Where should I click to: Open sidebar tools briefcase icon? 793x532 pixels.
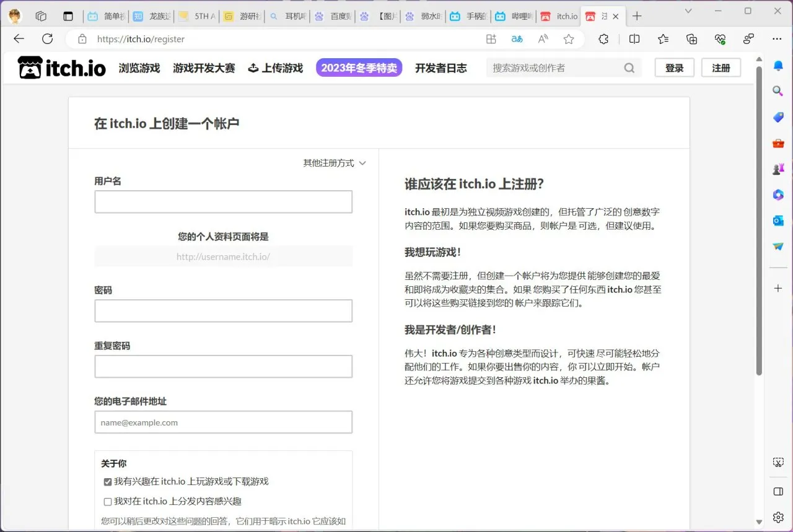778,143
